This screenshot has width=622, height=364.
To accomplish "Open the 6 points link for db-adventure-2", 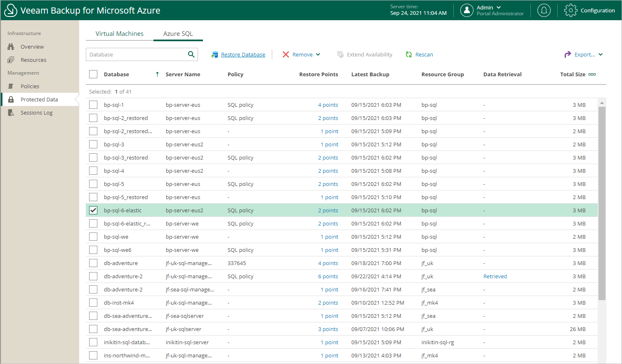I will pos(328,276).
